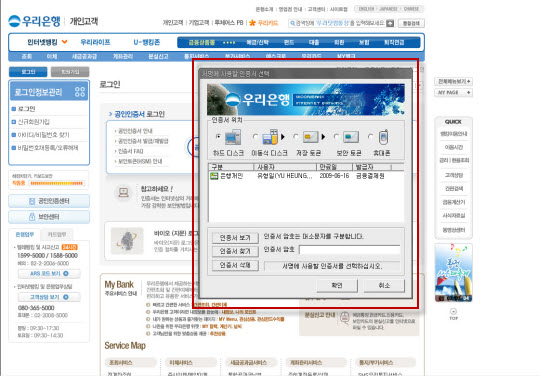Click the removable disk icon in dialog
The width and height of the screenshot is (540, 376).
[270, 137]
